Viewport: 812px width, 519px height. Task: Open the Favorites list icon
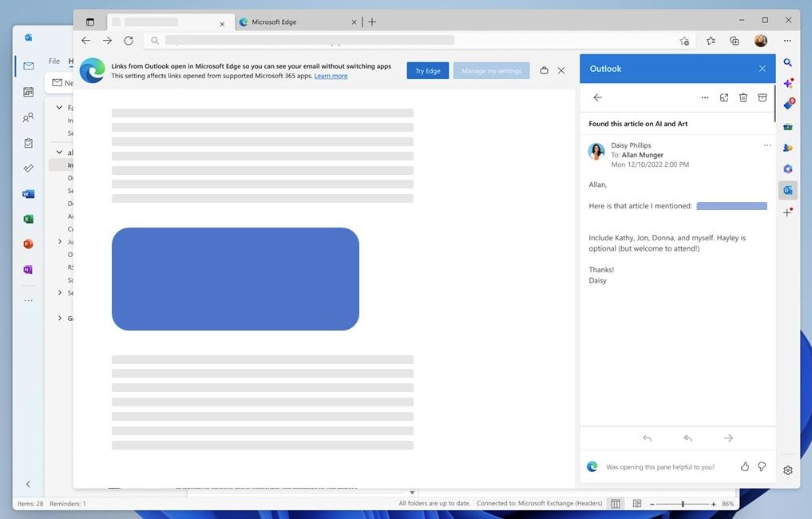click(711, 41)
